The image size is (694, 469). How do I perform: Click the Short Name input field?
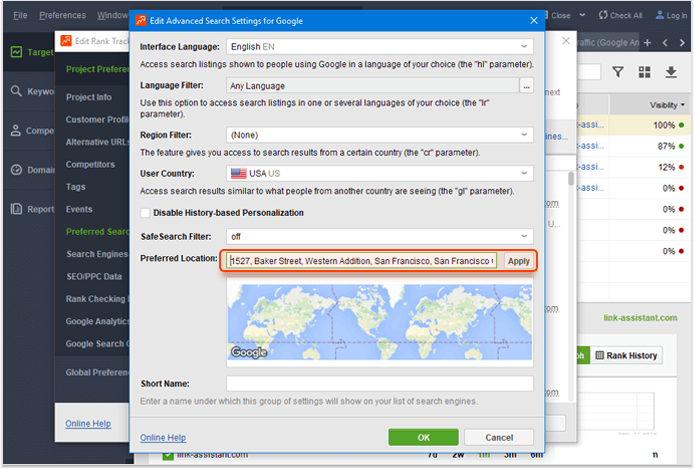380,384
